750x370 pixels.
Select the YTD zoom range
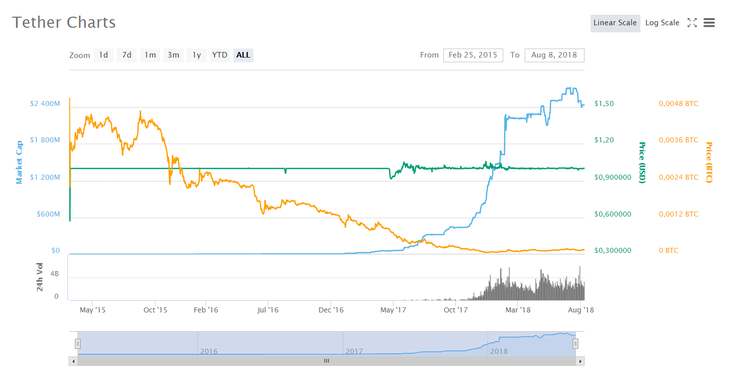[220, 55]
